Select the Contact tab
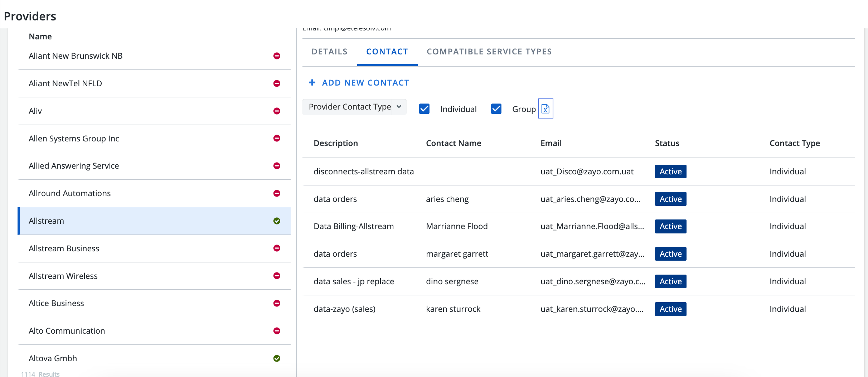 [387, 52]
